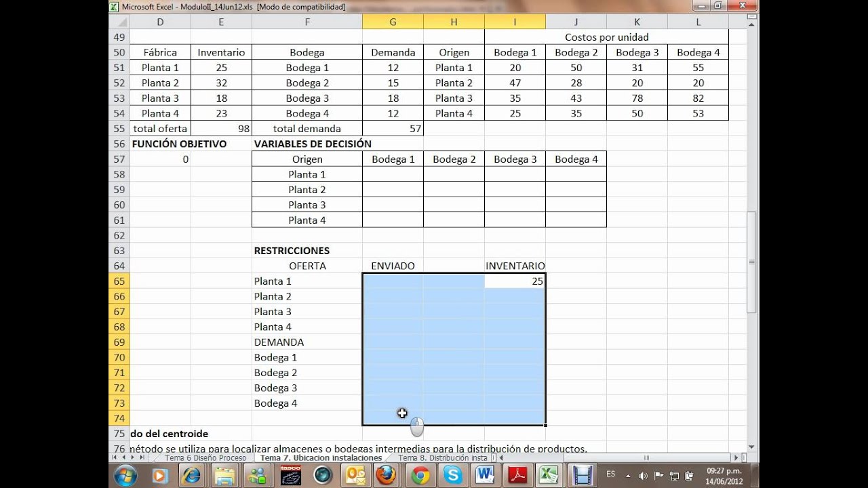Click Planta 1 cost to Bodega 1 cell (20)
The height and width of the screenshot is (488, 868).
click(x=515, y=68)
